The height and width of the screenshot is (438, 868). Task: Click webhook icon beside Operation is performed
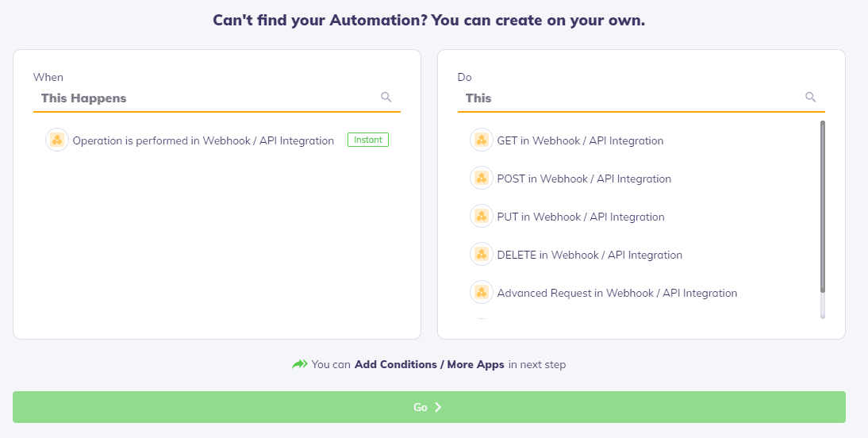(57, 140)
